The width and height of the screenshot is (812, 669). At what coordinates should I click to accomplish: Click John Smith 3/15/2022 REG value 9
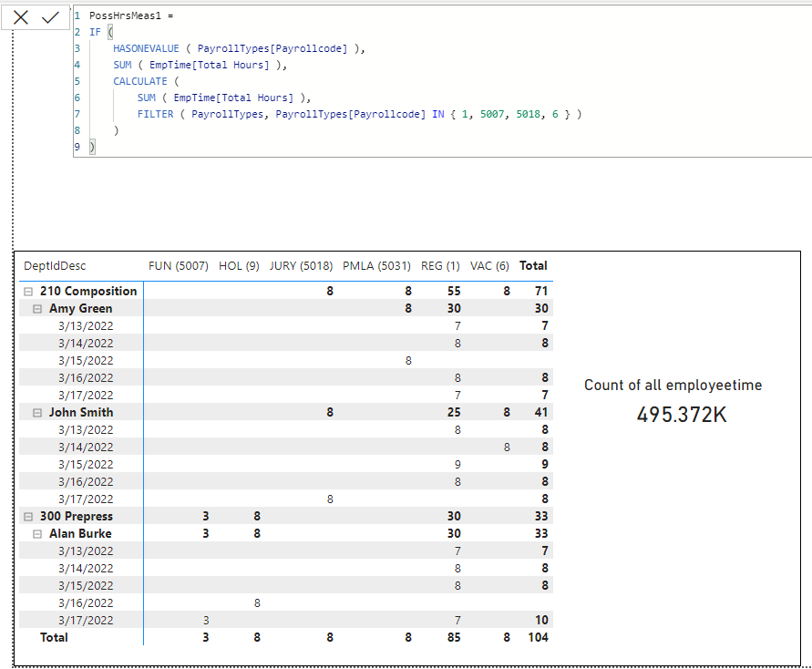(457, 465)
